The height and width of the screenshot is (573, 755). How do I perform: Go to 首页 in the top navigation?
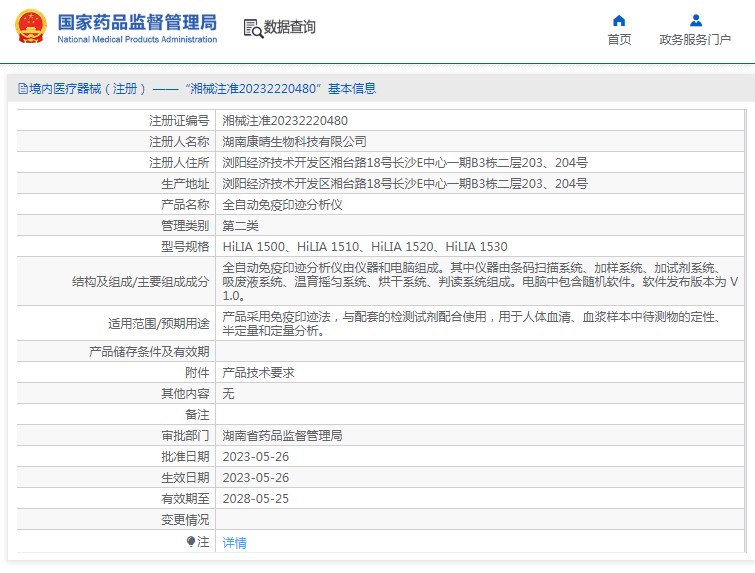coord(619,40)
